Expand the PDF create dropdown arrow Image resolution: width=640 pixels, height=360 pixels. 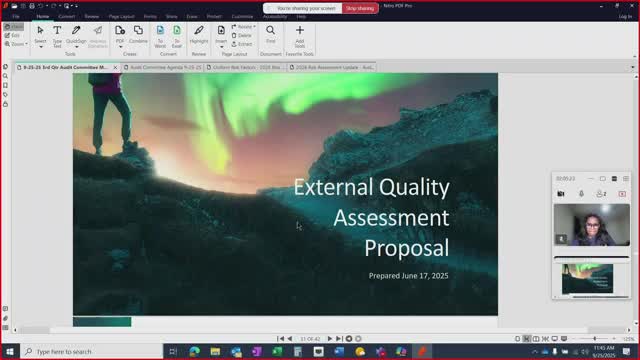120,47
